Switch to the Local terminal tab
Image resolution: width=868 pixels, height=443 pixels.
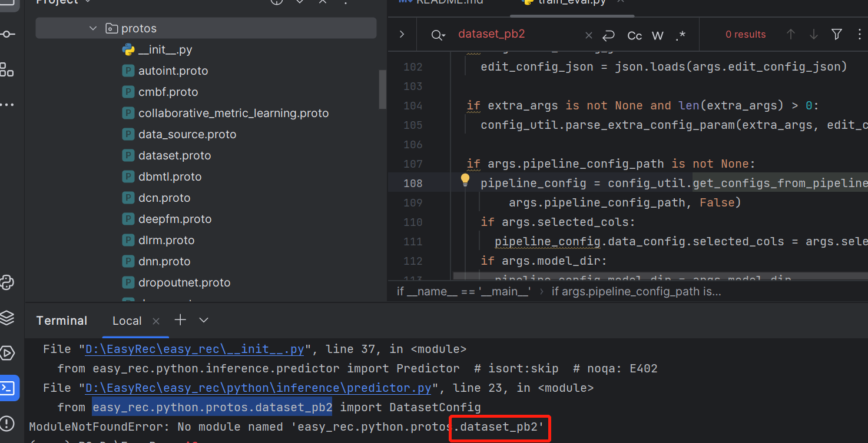127,321
